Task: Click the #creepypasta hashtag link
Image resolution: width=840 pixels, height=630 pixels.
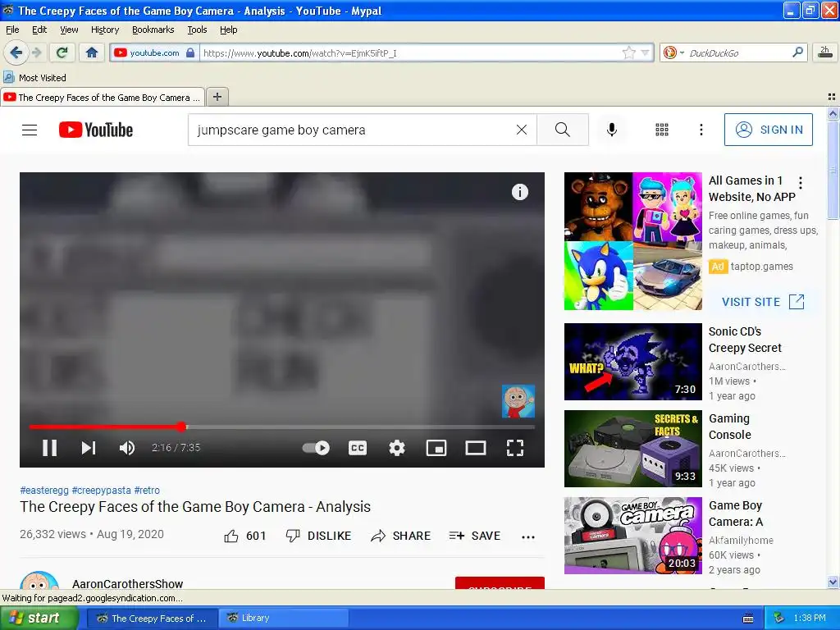Action: [x=101, y=491]
